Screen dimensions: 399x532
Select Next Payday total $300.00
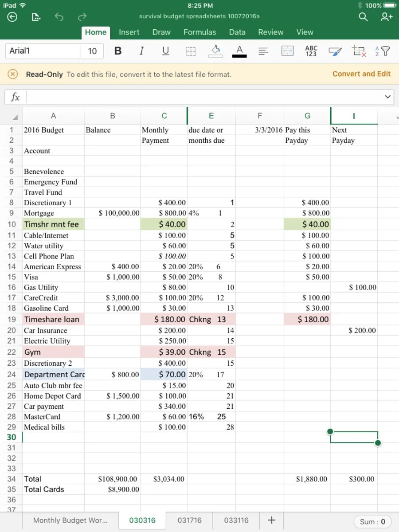point(354,479)
